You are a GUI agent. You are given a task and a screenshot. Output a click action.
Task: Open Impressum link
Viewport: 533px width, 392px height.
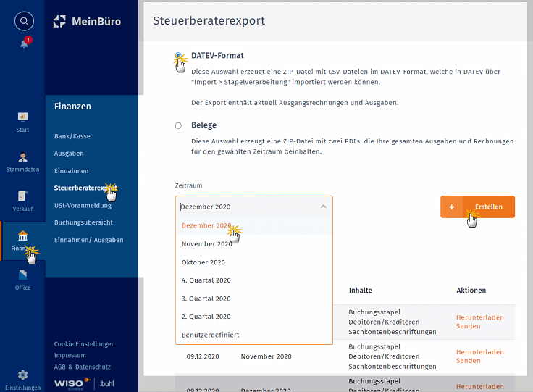(x=70, y=355)
